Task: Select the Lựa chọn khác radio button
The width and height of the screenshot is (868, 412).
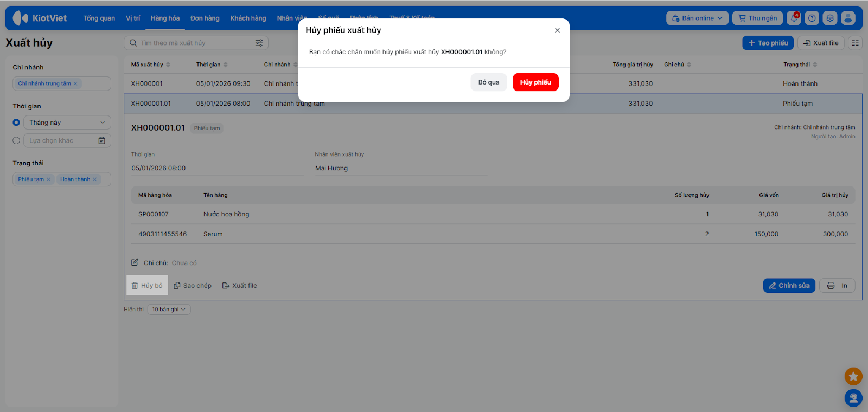Action: coord(16,140)
